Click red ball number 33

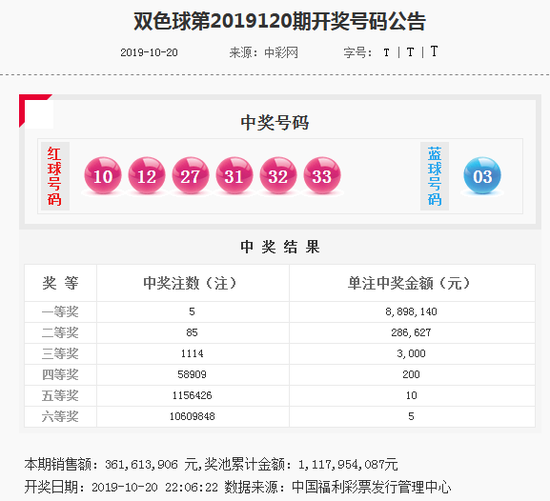click(x=322, y=175)
